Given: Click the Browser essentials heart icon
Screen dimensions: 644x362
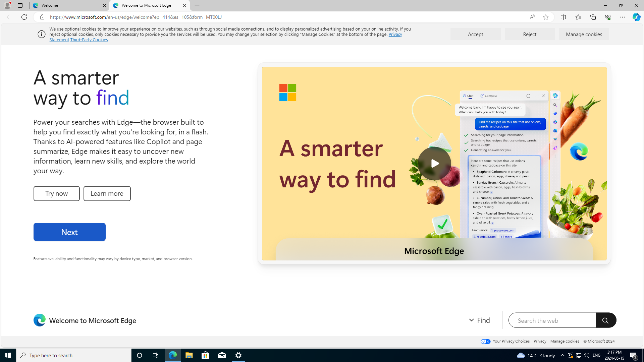Looking at the screenshot, I should pos(607,17).
